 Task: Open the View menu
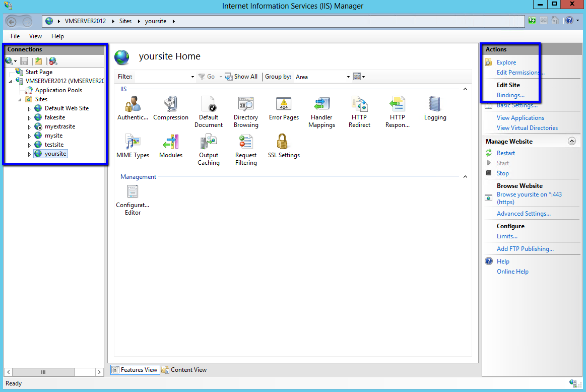[35, 36]
